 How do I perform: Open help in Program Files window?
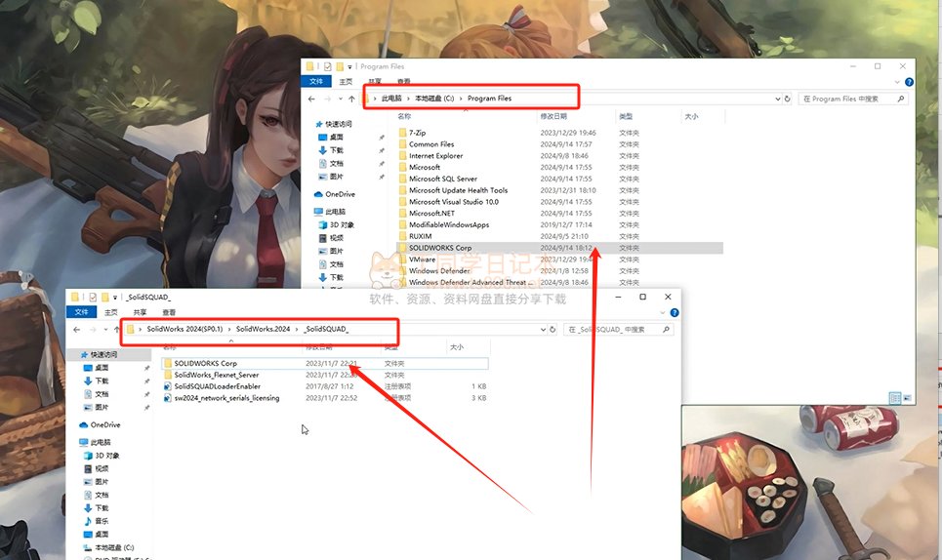[909, 82]
